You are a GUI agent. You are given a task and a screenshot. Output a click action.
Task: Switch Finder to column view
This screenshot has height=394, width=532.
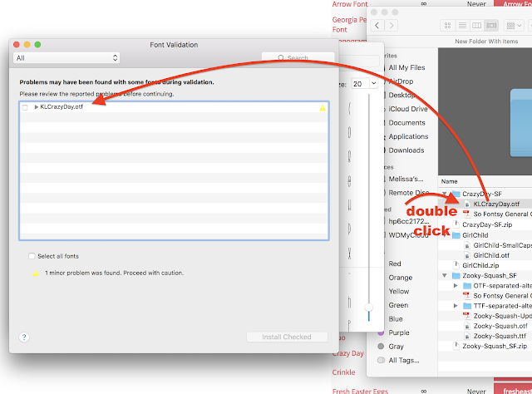476,26
